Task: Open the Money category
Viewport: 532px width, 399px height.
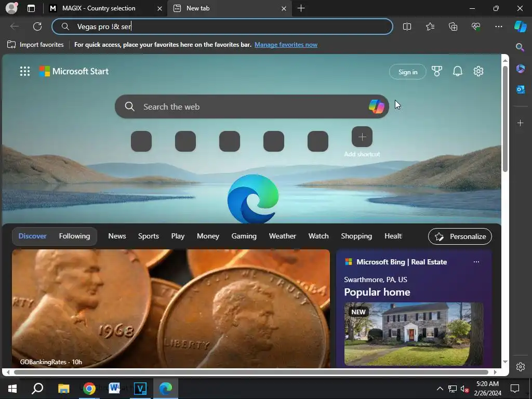Action: tap(208, 236)
